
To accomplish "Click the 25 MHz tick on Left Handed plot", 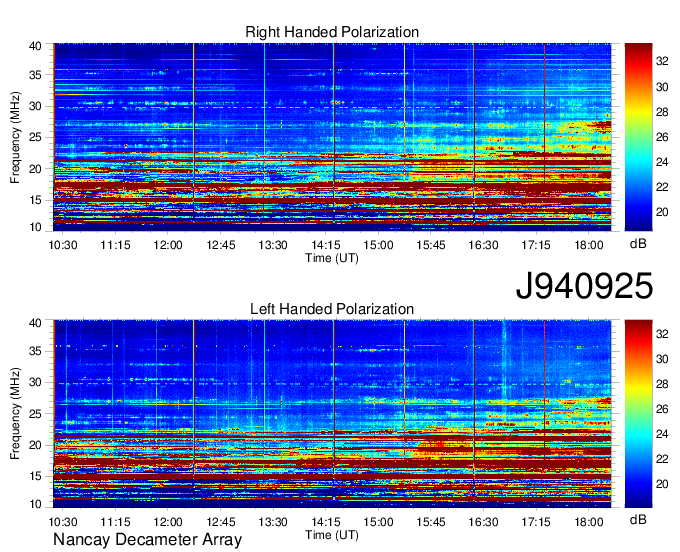I will click(35, 414).
